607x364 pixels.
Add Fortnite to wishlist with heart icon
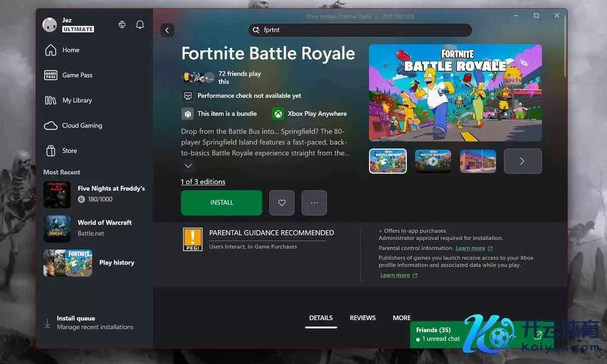(x=282, y=203)
